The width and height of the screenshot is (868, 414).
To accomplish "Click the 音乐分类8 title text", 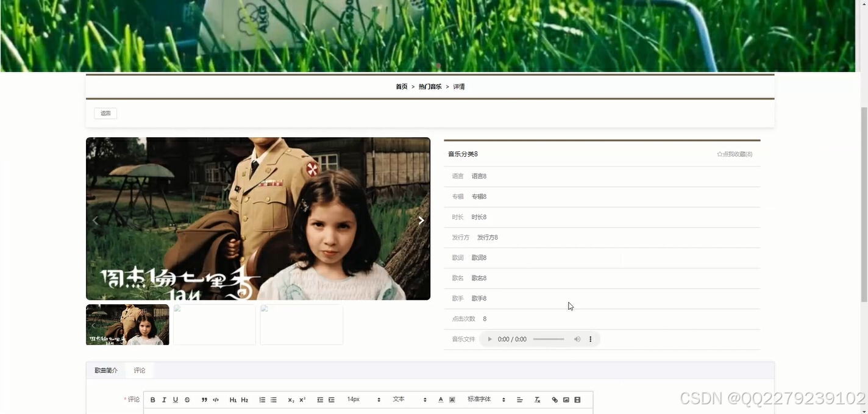I will (x=463, y=154).
